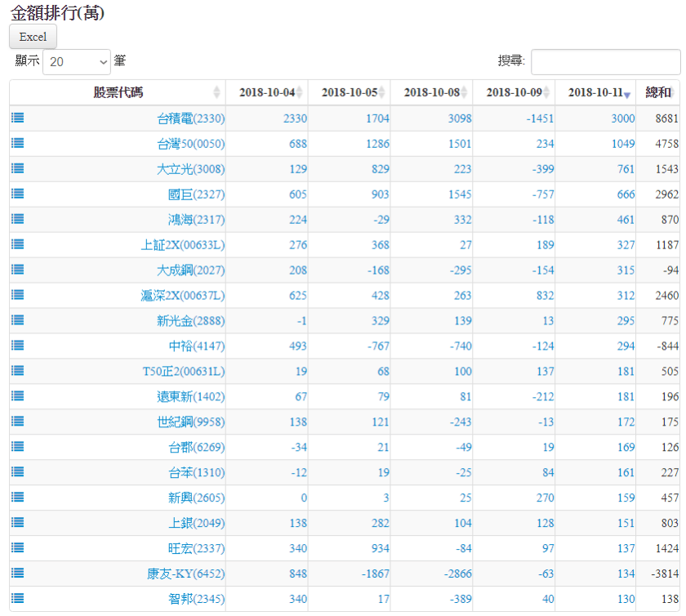The height and width of the screenshot is (616, 686).
Task: Open the list icon for 大立光(3008)
Action: (x=18, y=168)
